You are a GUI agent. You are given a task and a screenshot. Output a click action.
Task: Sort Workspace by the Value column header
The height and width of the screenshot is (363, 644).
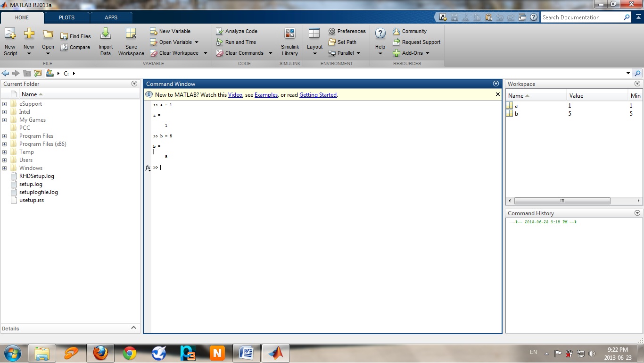pyautogui.click(x=597, y=95)
